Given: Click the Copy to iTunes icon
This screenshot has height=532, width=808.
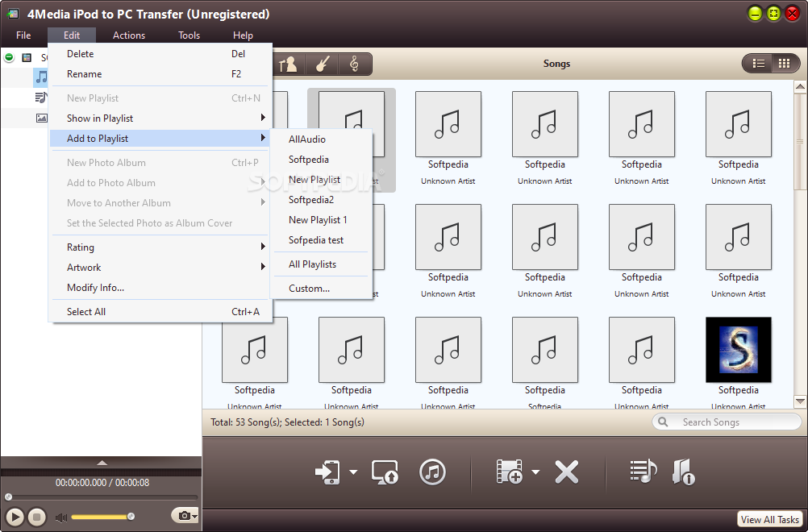Looking at the screenshot, I should click(x=432, y=472).
